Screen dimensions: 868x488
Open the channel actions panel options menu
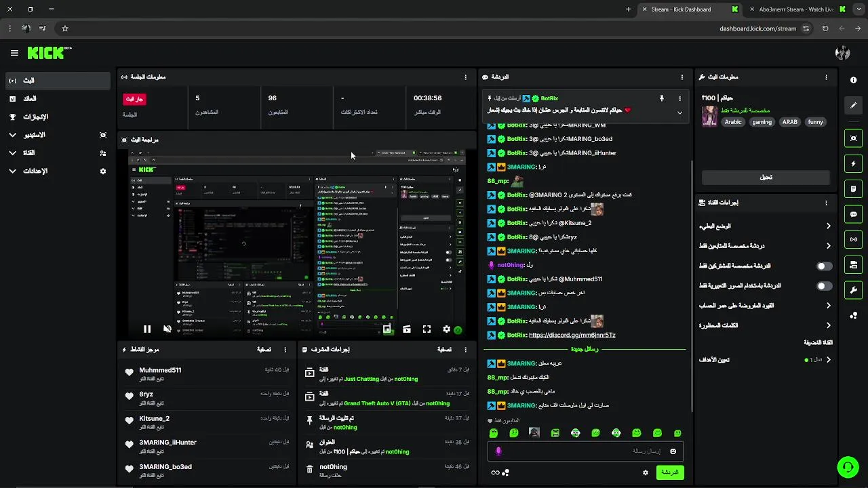point(826,203)
